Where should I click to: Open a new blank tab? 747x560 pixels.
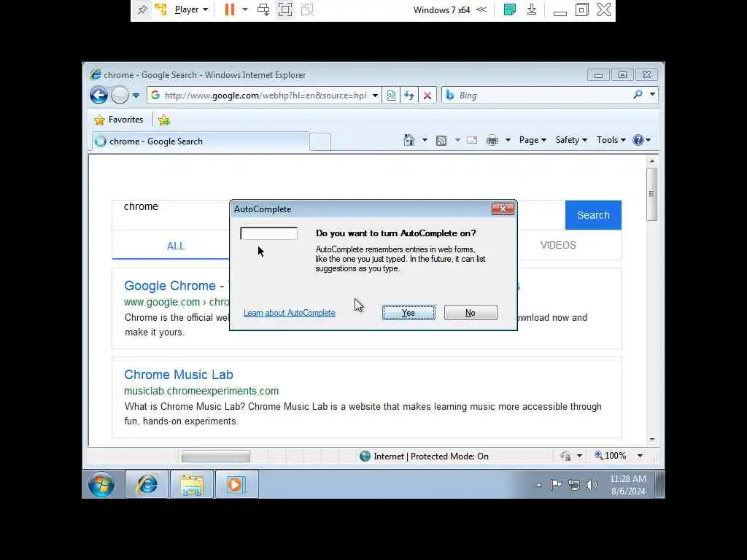pos(320,142)
